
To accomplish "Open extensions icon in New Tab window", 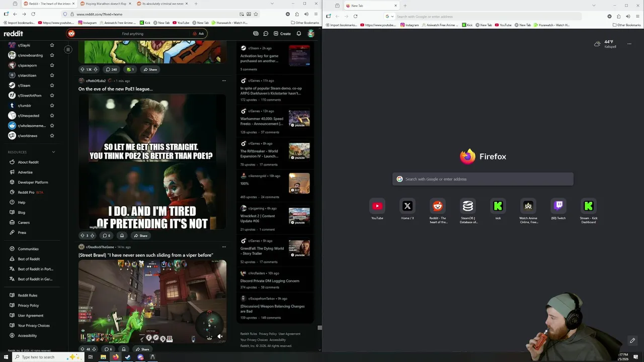I will click(x=618, y=17).
